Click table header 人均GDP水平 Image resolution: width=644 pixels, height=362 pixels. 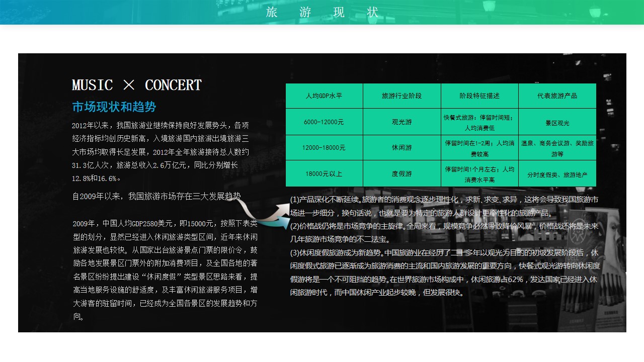coord(324,96)
